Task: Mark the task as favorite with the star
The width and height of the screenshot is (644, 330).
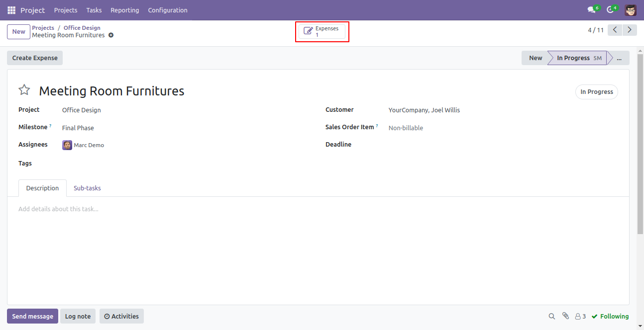Action: [x=24, y=90]
